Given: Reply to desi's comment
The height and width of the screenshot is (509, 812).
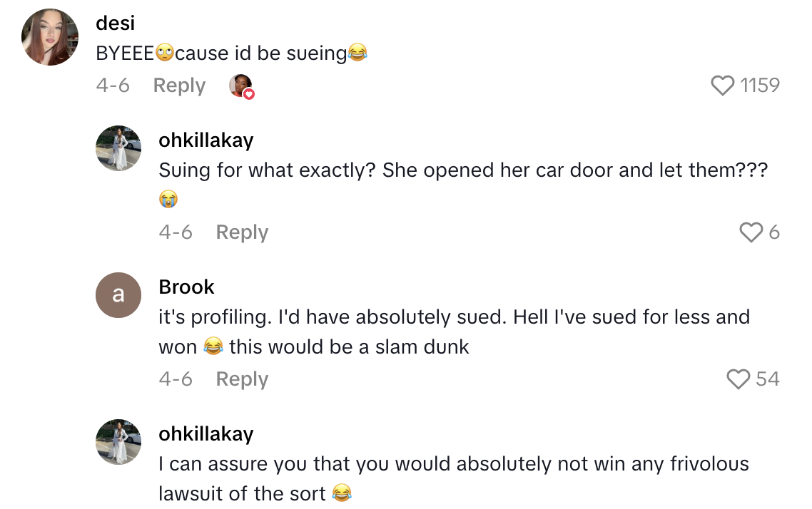Looking at the screenshot, I should pos(178,85).
